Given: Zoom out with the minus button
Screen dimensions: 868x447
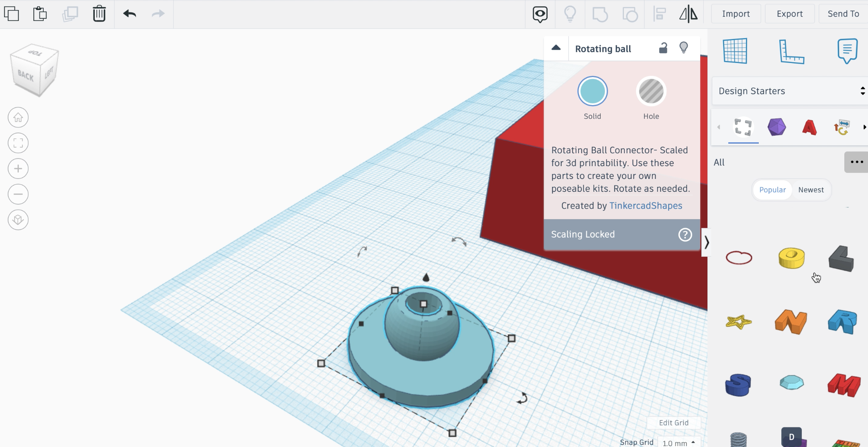Looking at the screenshot, I should [18, 194].
